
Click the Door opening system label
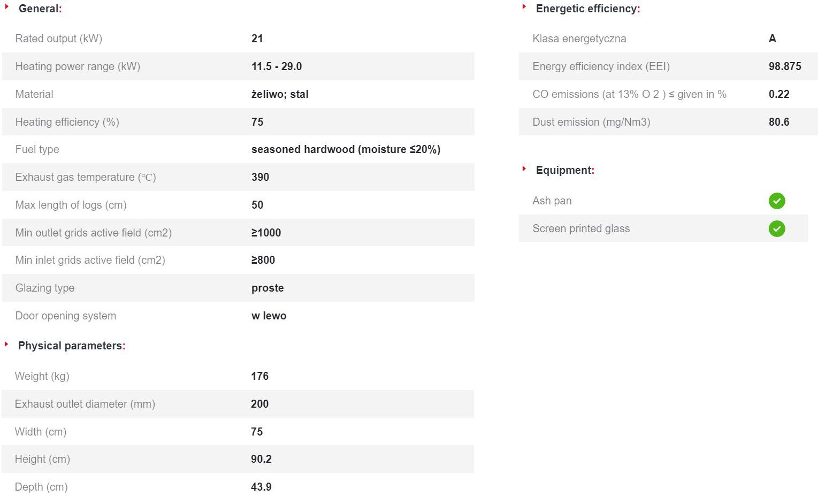[x=65, y=316]
